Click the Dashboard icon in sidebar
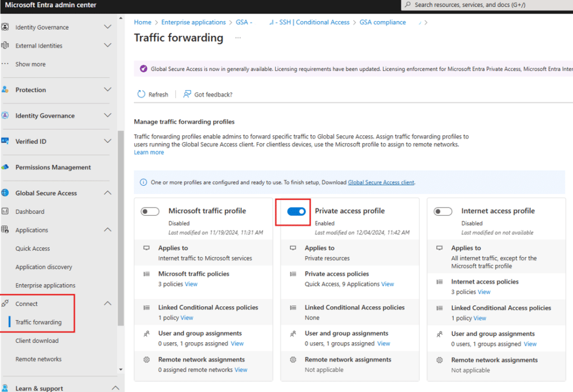This screenshot has width=573, height=392. click(5, 211)
